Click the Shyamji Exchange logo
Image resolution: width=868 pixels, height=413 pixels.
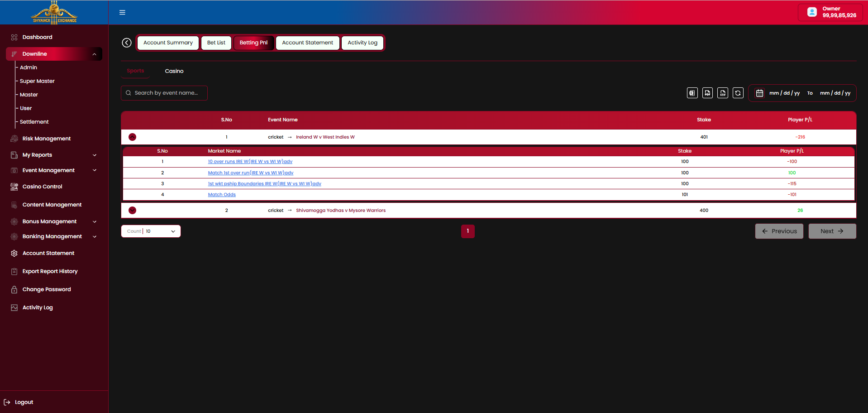tap(54, 13)
